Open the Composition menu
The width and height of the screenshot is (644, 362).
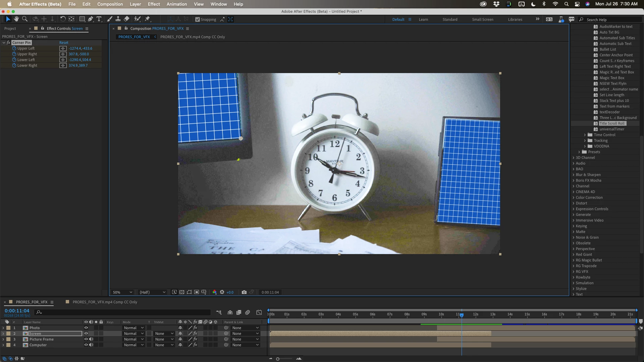click(x=110, y=4)
